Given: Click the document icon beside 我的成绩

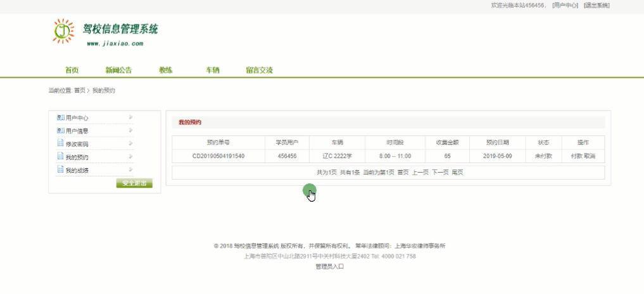Looking at the screenshot, I should [x=61, y=170].
